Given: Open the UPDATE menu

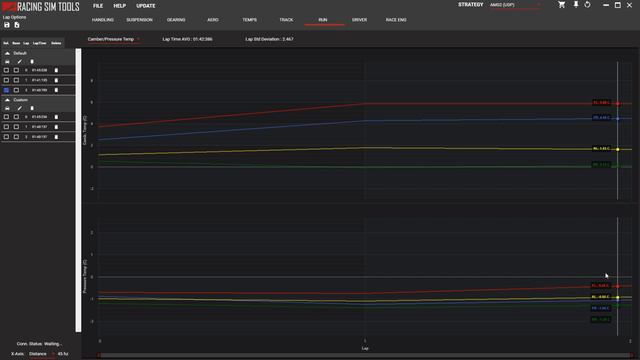Looking at the screenshot, I should point(146,6).
